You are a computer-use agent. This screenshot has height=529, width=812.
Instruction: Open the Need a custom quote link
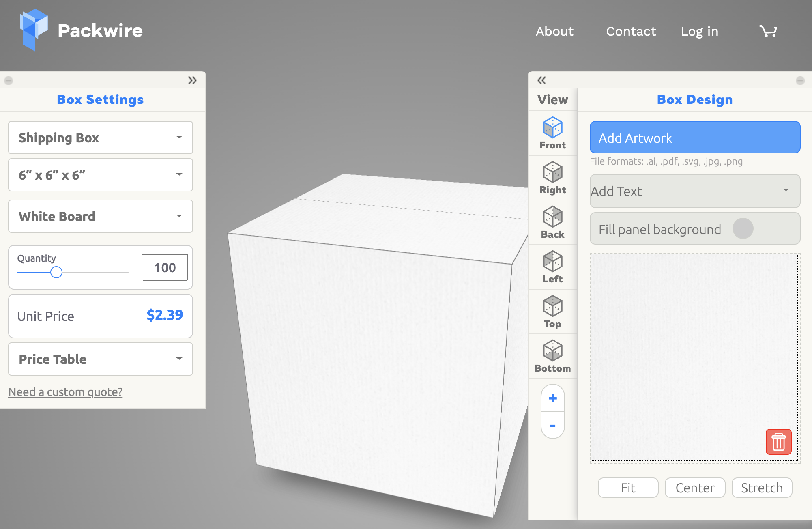[65, 392]
